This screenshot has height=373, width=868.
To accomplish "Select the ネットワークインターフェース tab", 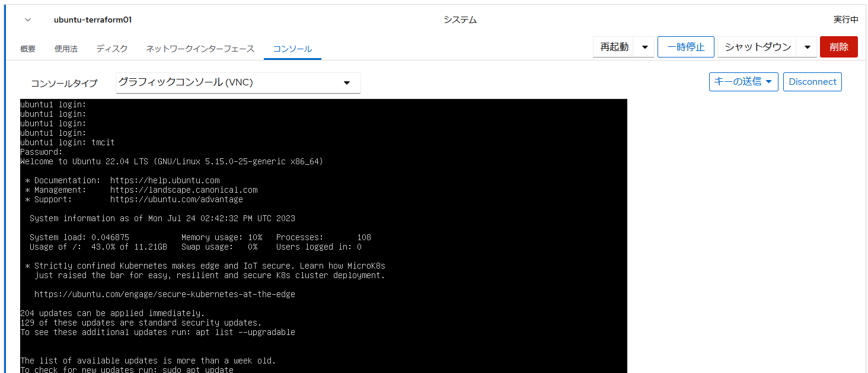I will tap(200, 49).
